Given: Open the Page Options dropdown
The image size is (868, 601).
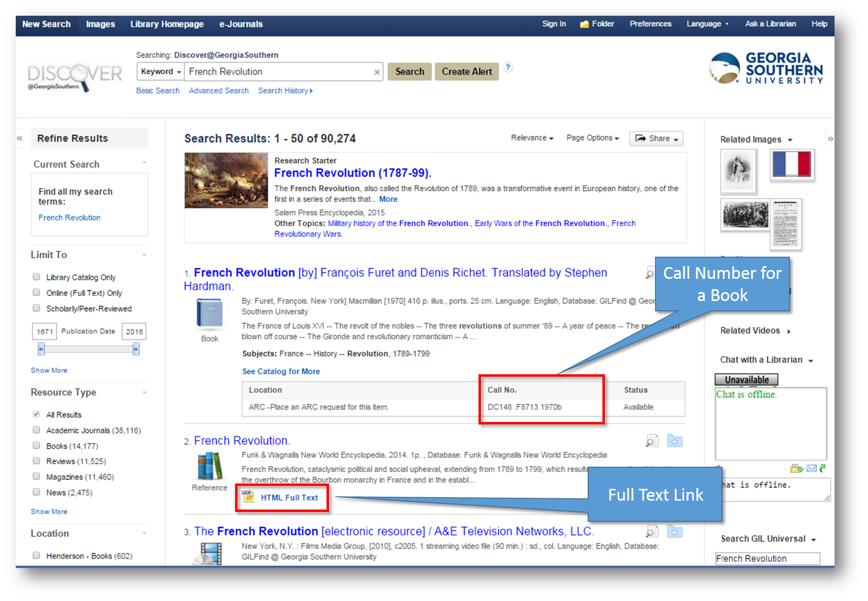Looking at the screenshot, I should [593, 138].
